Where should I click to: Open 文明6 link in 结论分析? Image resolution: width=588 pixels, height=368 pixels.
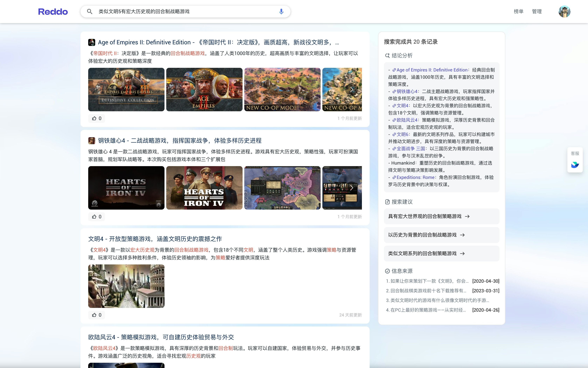click(x=400, y=134)
